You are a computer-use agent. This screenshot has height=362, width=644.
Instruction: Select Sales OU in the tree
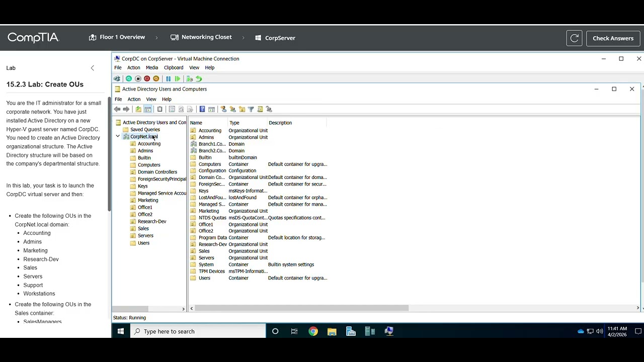click(x=143, y=228)
